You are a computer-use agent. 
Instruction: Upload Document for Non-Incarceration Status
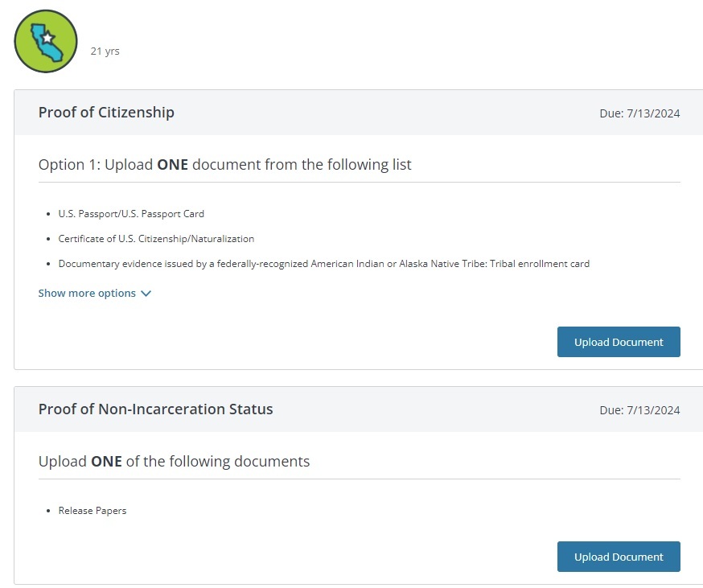[x=619, y=557]
